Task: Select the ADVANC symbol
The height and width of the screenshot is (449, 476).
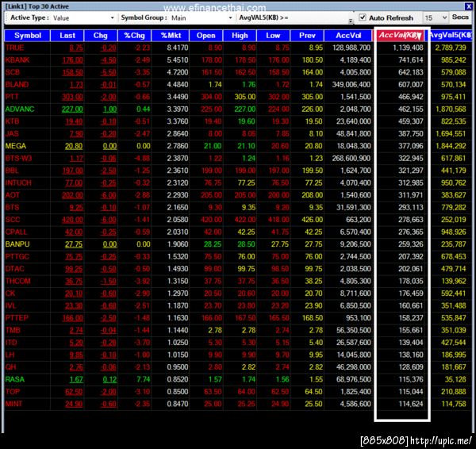Action: tap(20, 109)
